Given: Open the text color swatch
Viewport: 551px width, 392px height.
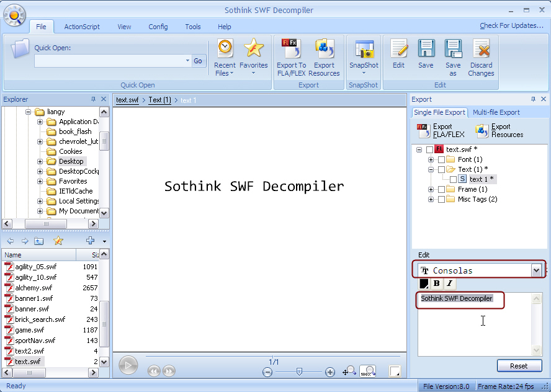Looking at the screenshot, I should 424,283.
